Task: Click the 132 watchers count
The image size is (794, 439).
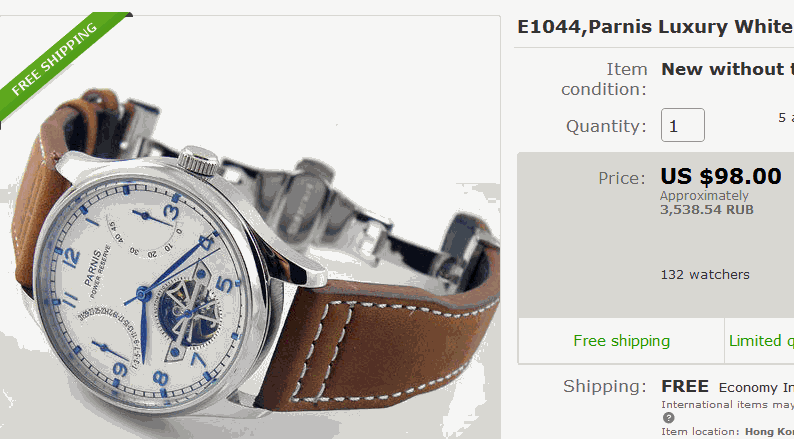Action: [705, 275]
